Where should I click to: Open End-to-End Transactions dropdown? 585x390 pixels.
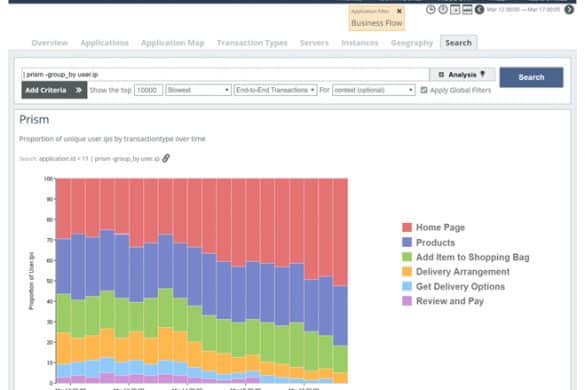tap(275, 90)
